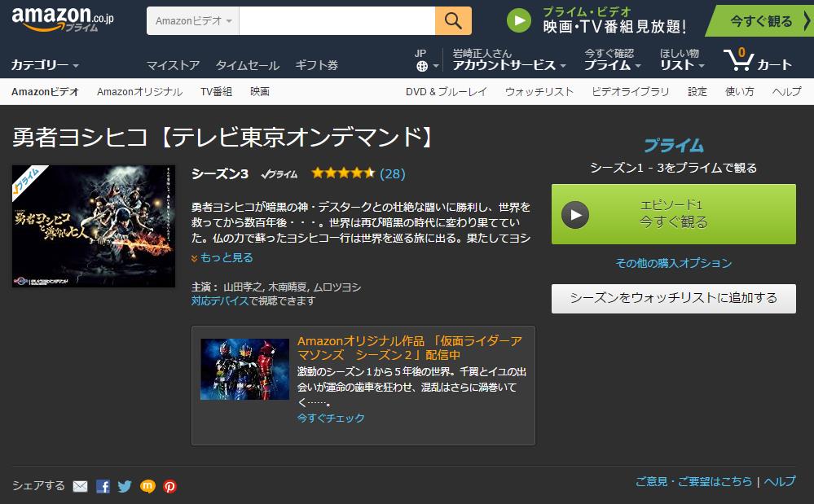This screenshot has width=814, height=504.
Task: Share on Pinterest icon
Action: coord(169,486)
